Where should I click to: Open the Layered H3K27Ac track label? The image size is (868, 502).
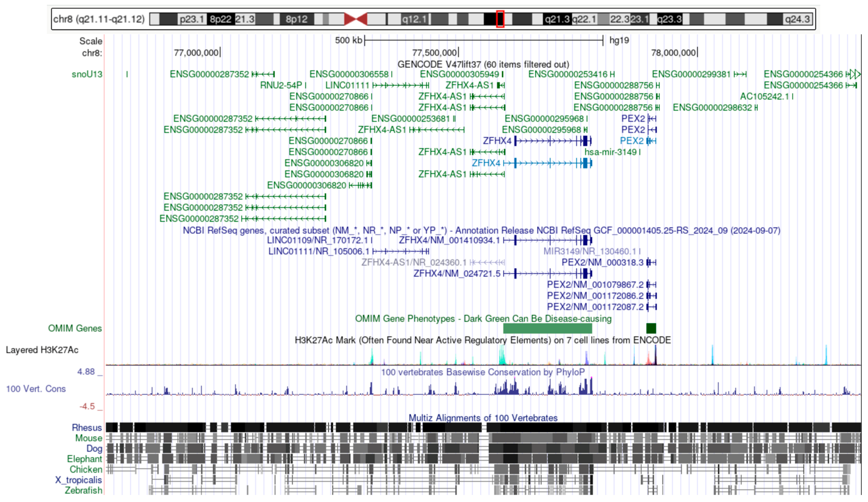(42, 350)
